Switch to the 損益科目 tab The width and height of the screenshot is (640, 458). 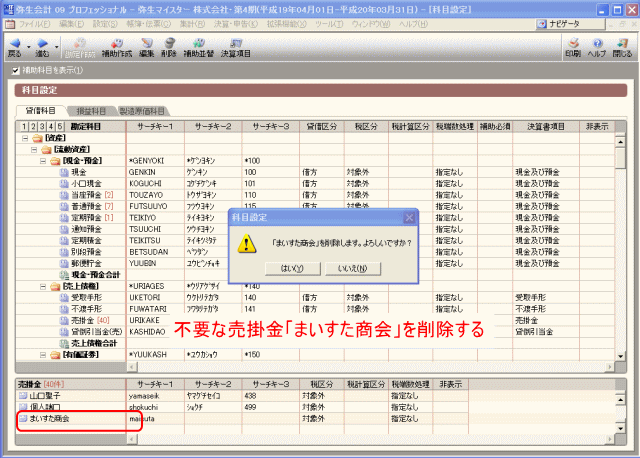click(x=91, y=111)
